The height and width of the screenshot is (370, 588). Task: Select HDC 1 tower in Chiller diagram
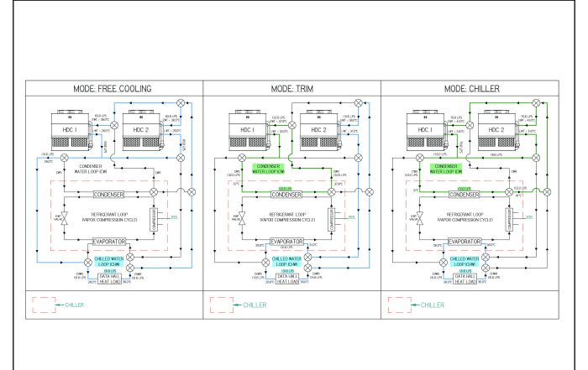[x=426, y=130]
